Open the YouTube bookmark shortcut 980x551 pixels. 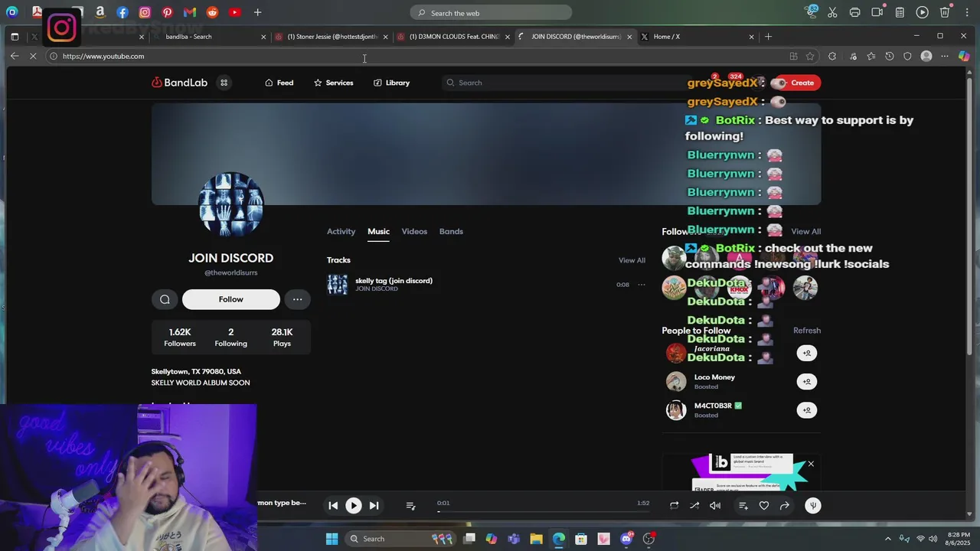[235, 12]
